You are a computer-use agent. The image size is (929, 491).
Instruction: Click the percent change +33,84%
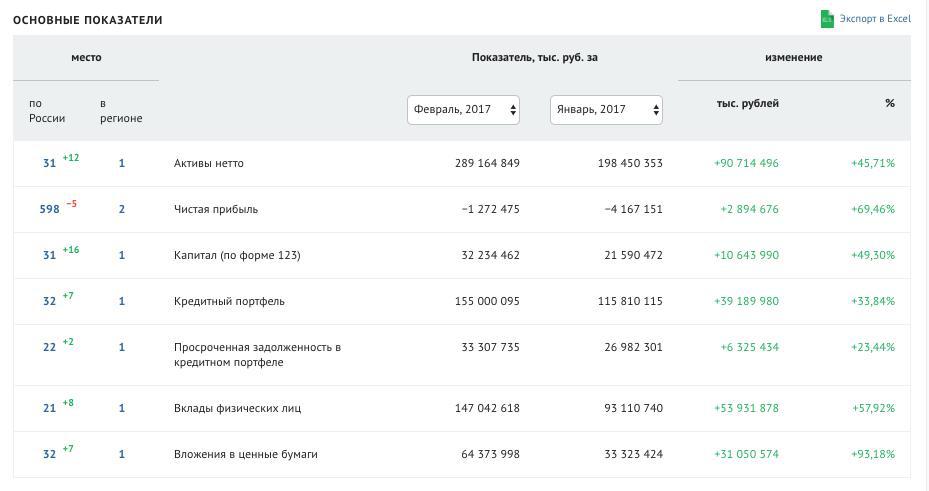(x=873, y=301)
